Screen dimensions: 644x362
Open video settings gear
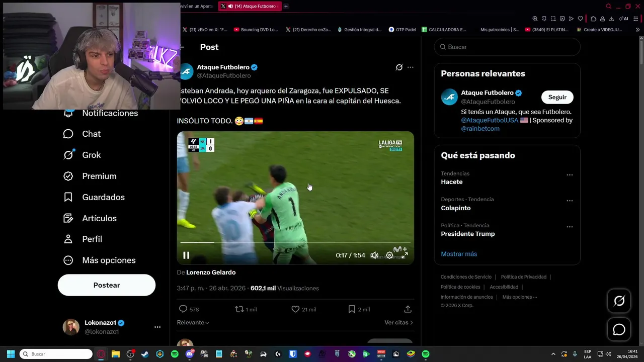pyautogui.click(x=389, y=255)
